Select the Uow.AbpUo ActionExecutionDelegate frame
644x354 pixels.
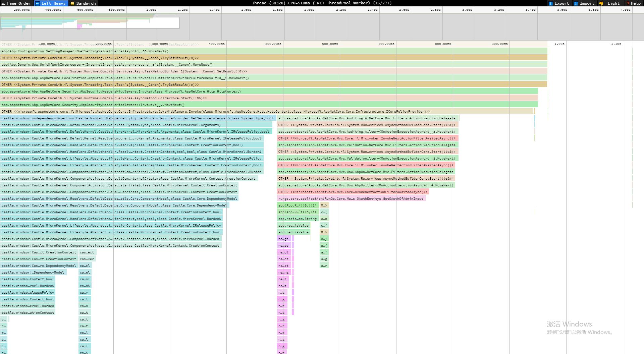pyautogui.click(x=366, y=172)
